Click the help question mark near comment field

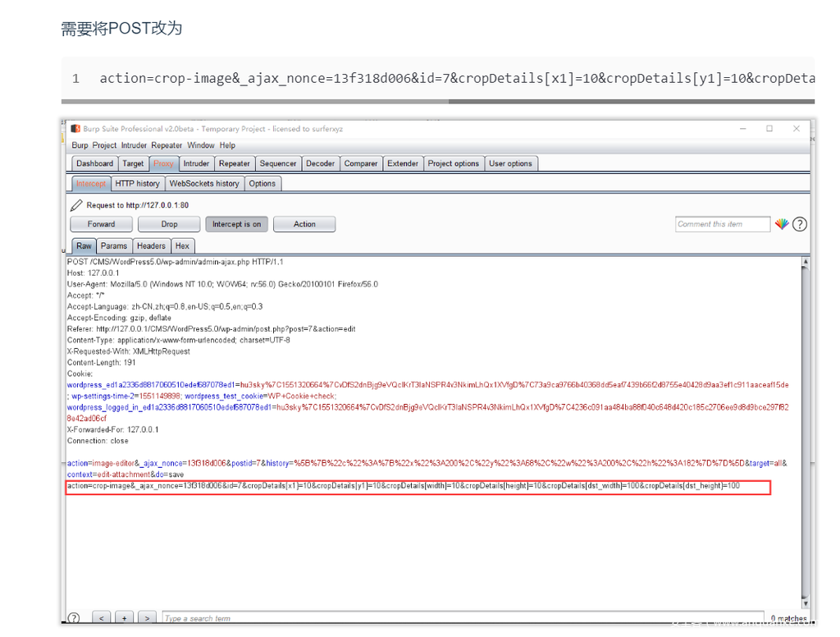point(800,224)
